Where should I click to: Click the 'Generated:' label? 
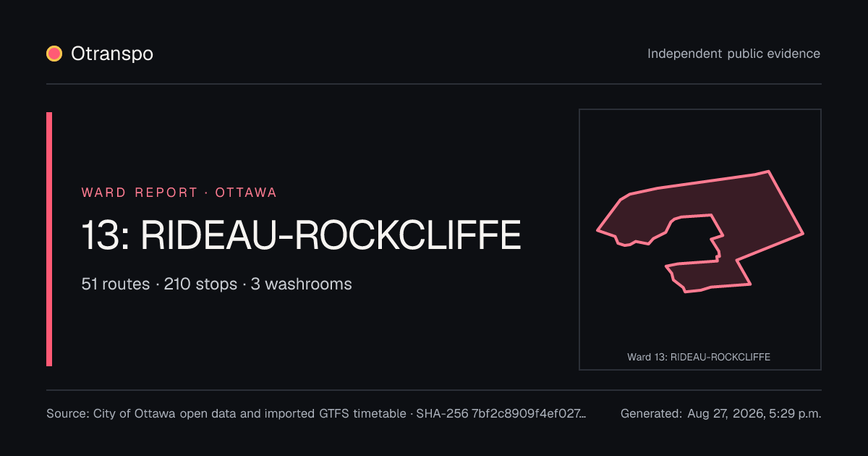coord(651,414)
